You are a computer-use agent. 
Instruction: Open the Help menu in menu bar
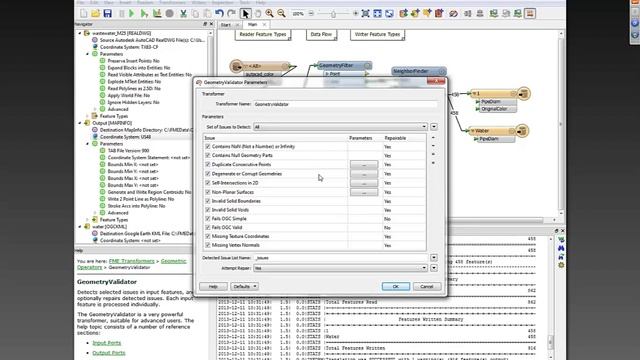260,2
